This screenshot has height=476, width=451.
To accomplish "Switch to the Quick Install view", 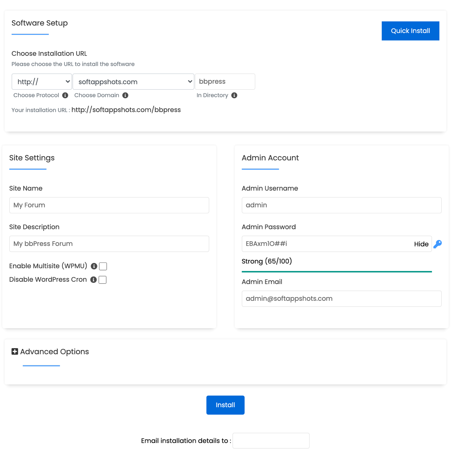I will coord(410,30).
